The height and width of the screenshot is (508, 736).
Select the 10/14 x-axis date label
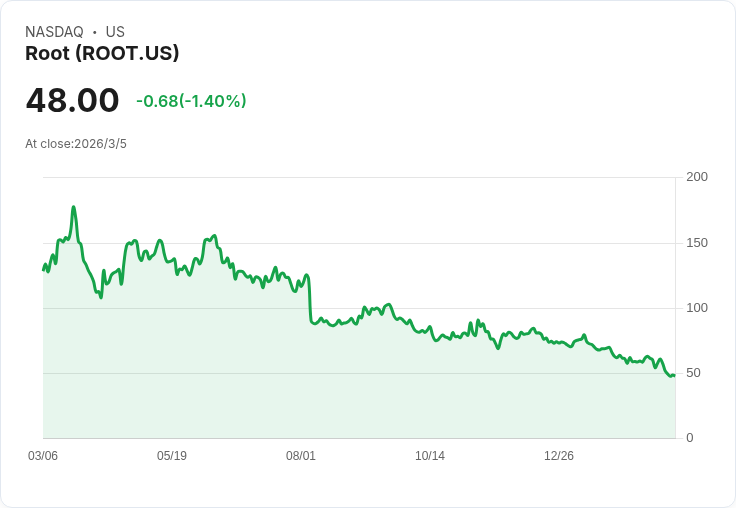[x=430, y=456]
